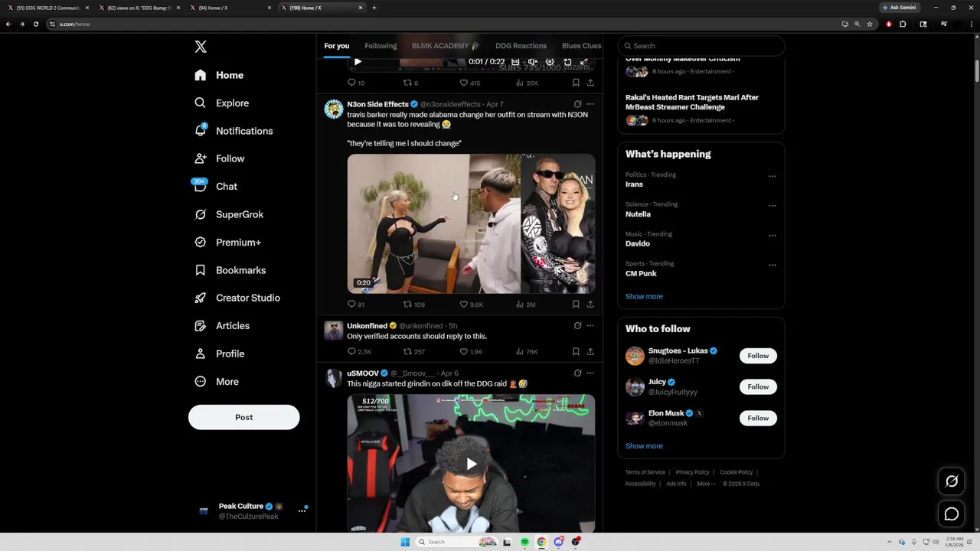
Task: Switch to the DDG WORLD 2 Community browser tab
Action: (47, 8)
